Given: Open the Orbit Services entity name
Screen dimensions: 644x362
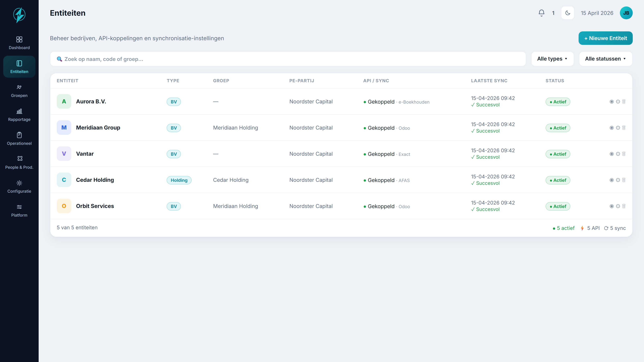Looking at the screenshot, I should tap(95, 206).
